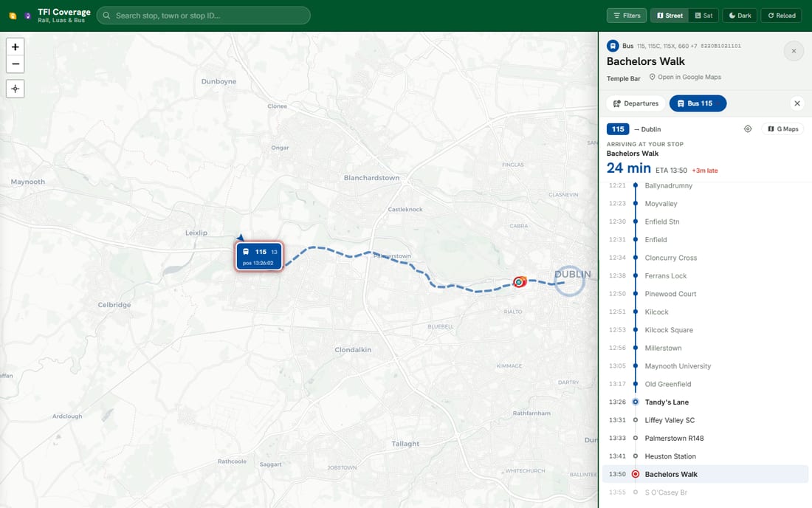The height and width of the screenshot is (508, 812).
Task: Select the Ferrans Lock stop
Action: coord(705,276)
